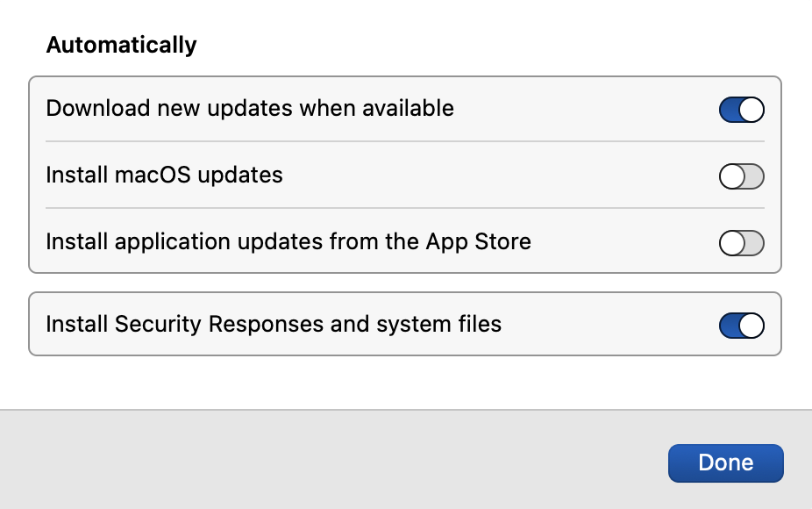Image resolution: width=812 pixels, height=509 pixels.
Task: Click 'Install Security Responses and system files' text
Action: pyautogui.click(x=274, y=324)
